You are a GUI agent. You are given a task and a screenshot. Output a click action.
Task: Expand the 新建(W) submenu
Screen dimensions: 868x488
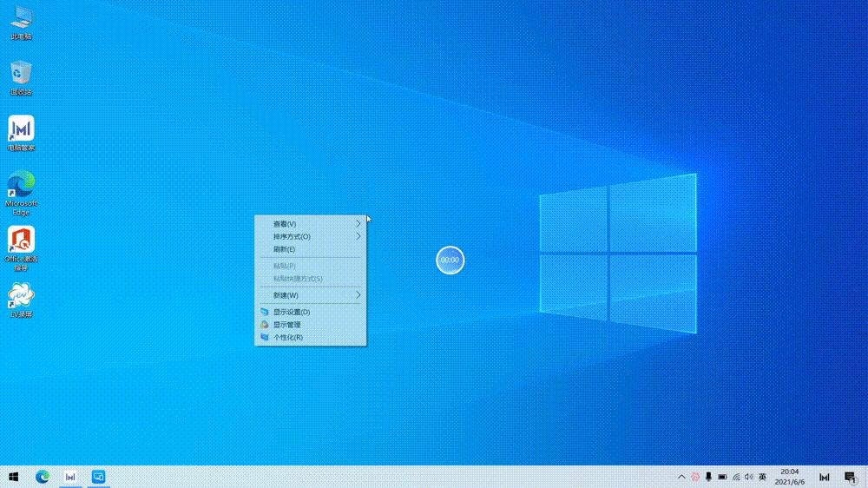tap(311, 295)
